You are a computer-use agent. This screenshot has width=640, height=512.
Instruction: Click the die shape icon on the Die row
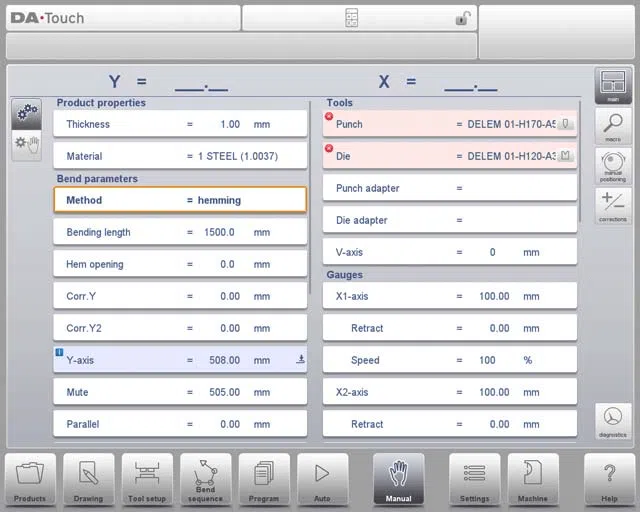pos(565,156)
